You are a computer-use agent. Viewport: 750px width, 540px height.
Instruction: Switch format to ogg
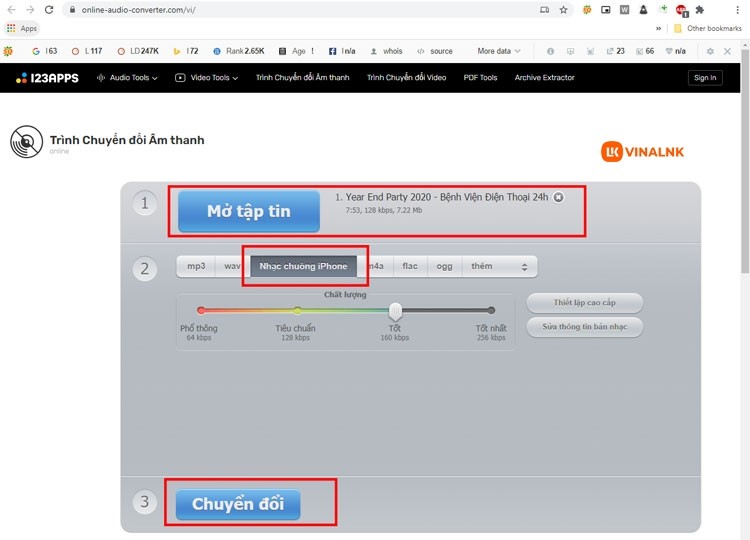pos(444,266)
